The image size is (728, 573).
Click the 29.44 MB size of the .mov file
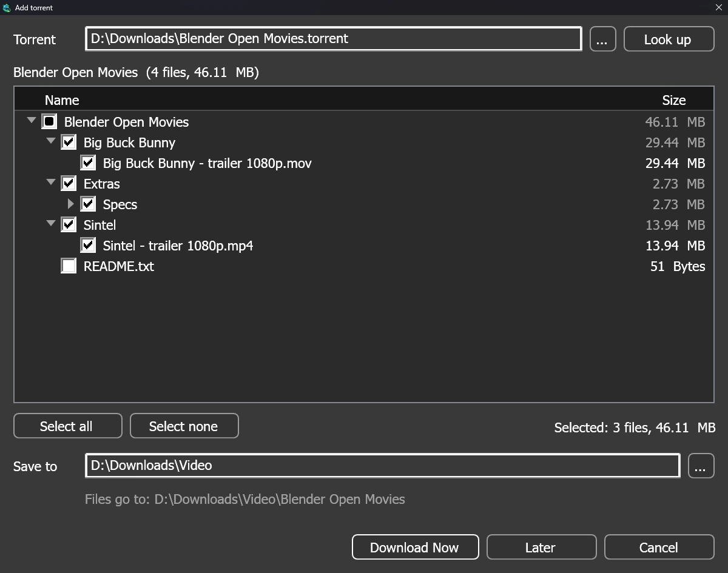pyautogui.click(x=675, y=163)
